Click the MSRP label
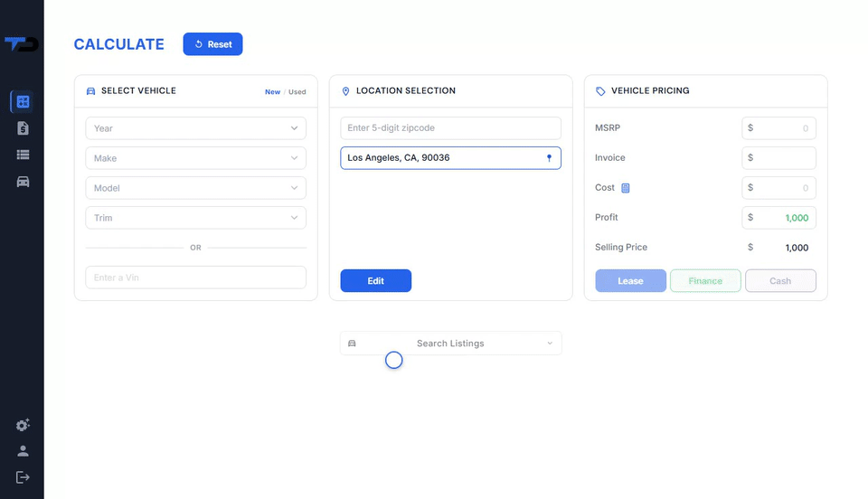The image size is (868, 499). click(608, 127)
